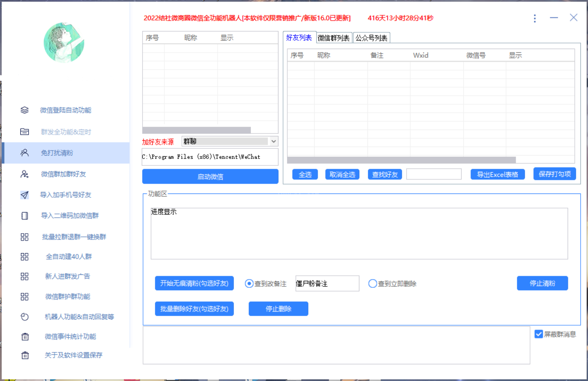
Task: Select the 查到立即删除 radio option
Action: [x=373, y=283]
